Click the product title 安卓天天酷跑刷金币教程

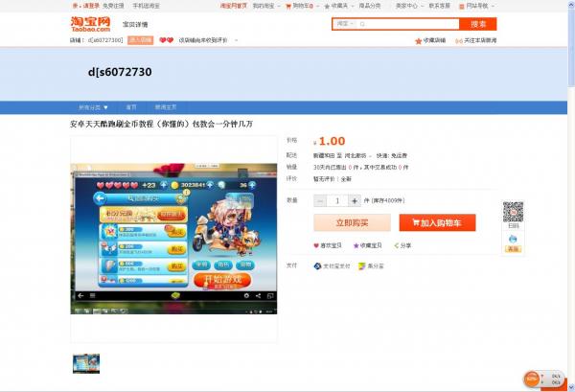coord(161,124)
